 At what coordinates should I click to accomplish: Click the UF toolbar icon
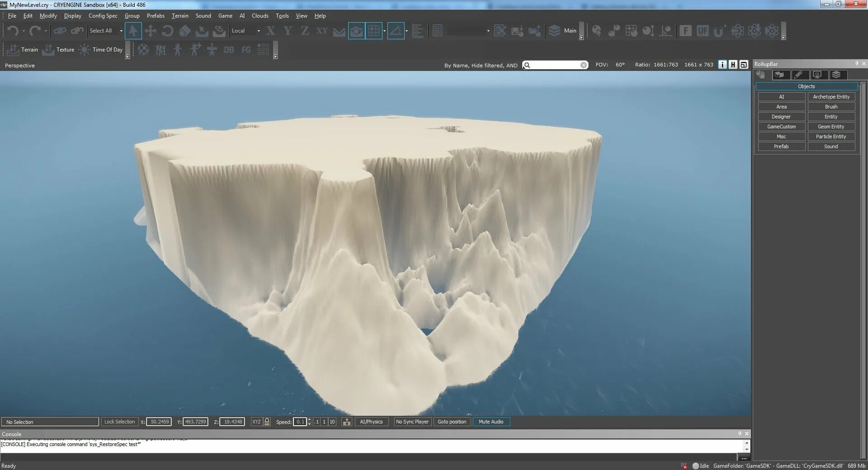[x=703, y=31]
